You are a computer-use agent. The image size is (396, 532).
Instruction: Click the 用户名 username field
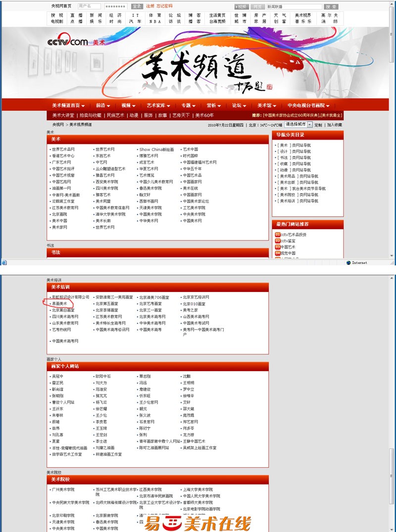pos(89,6)
